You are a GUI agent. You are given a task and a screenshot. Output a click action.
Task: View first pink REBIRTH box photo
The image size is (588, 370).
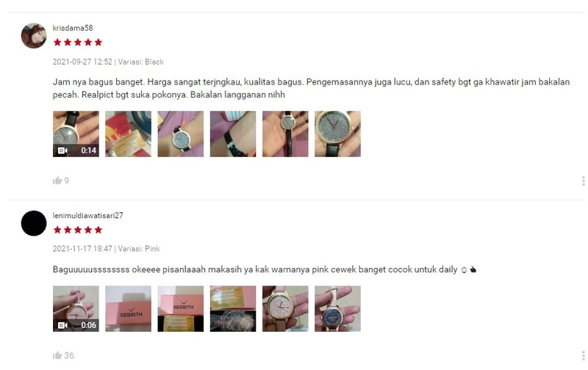(x=128, y=308)
